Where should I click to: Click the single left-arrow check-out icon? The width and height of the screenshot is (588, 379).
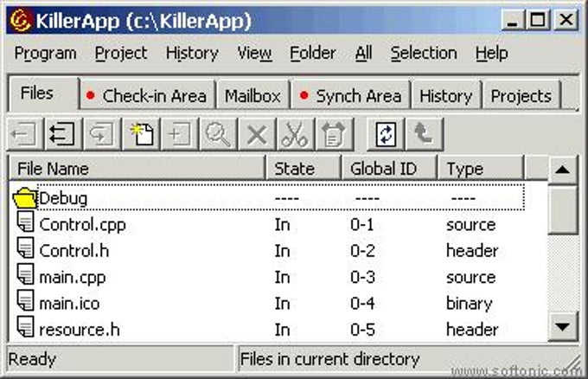24,134
